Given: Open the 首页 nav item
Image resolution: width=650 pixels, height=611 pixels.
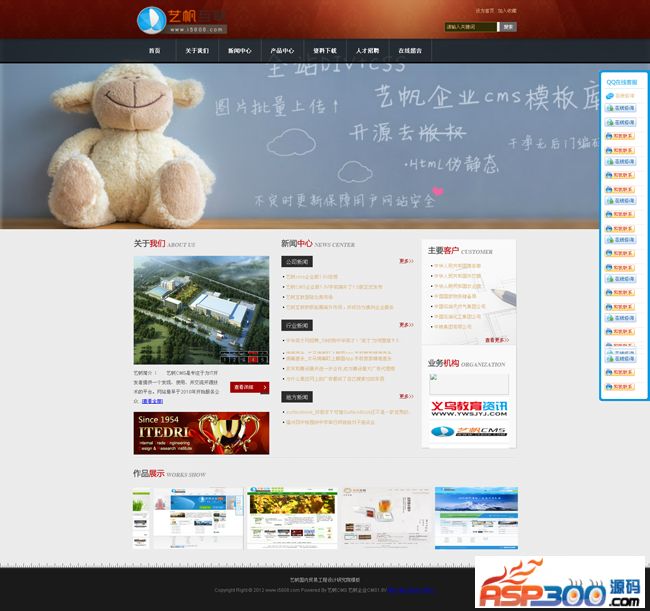Looking at the screenshot, I should pyautogui.click(x=155, y=51).
